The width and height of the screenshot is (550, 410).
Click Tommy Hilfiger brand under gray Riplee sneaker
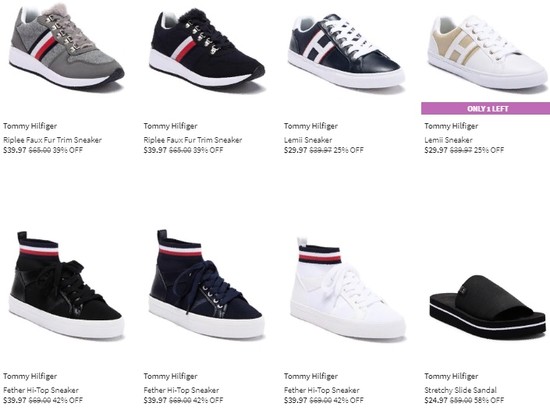pyautogui.click(x=30, y=126)
